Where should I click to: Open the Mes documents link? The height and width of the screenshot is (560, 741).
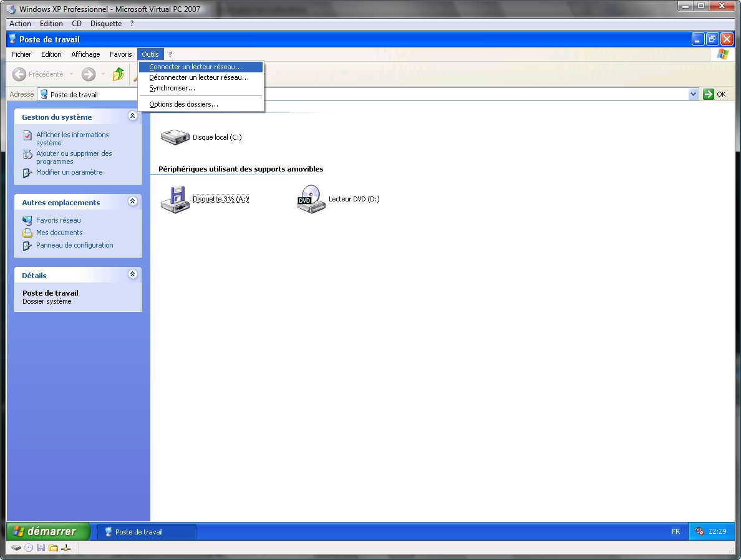[59, 233]
